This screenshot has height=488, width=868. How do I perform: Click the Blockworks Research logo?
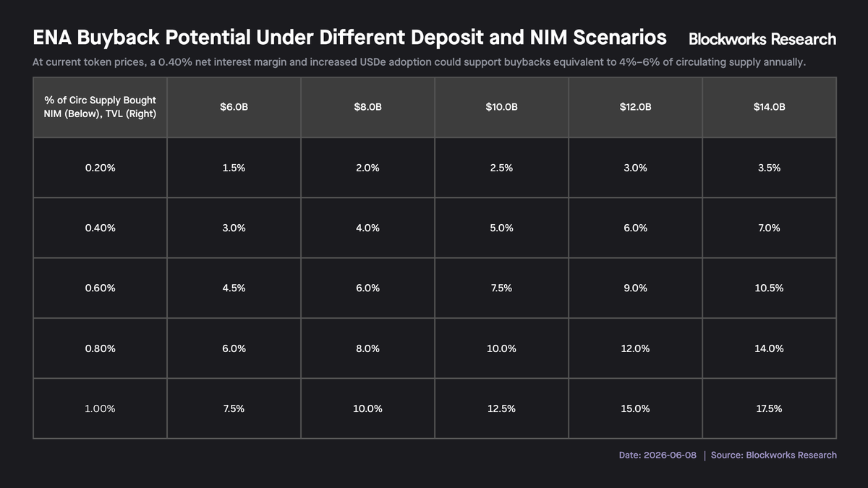pyautogui.click(x=762, y=39)
